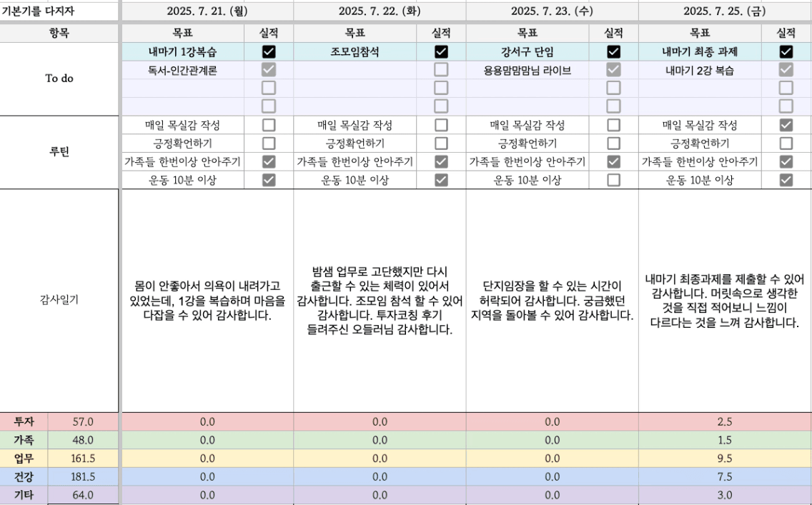Check 긍정확언하기 for July 23
This screenshot has width=812, height=505.
(614, 144)
